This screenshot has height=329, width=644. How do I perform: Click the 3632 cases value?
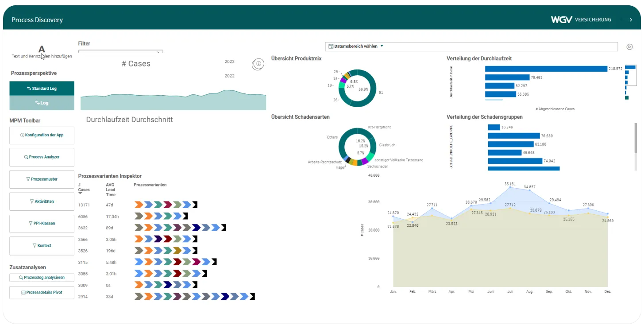pyautogui.click(x=83, y=228)
